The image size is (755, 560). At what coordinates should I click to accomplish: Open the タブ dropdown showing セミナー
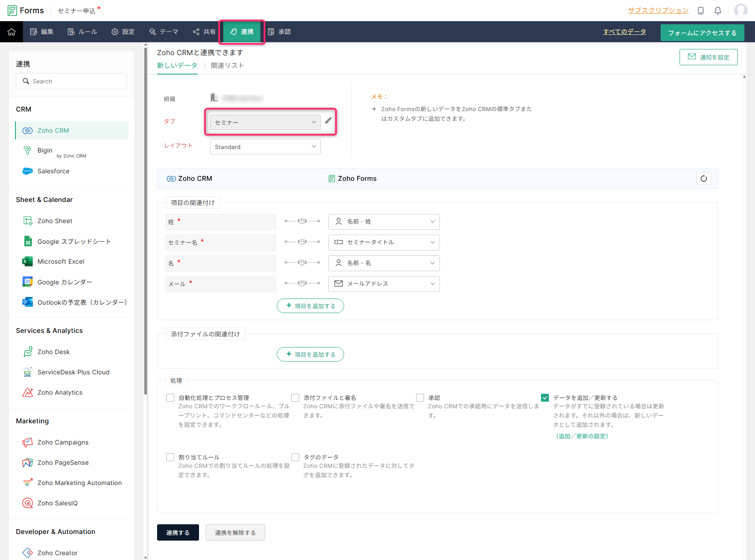coord(265,122)
